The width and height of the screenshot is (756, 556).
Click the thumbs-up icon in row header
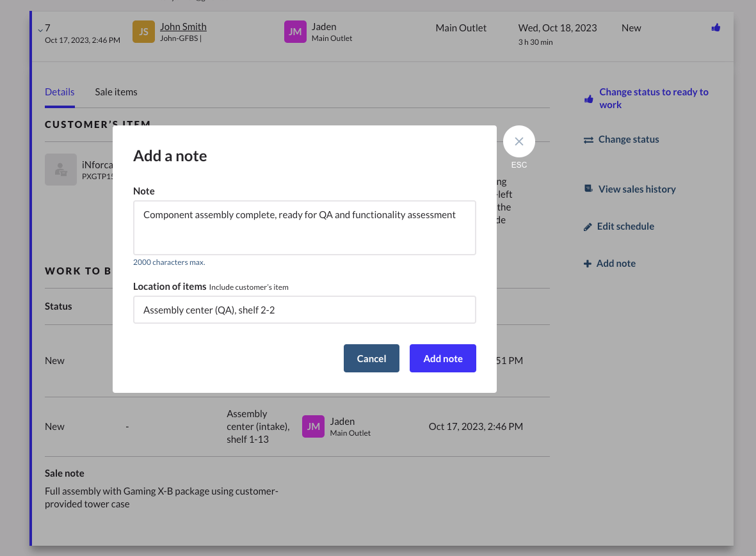point(716,28)
